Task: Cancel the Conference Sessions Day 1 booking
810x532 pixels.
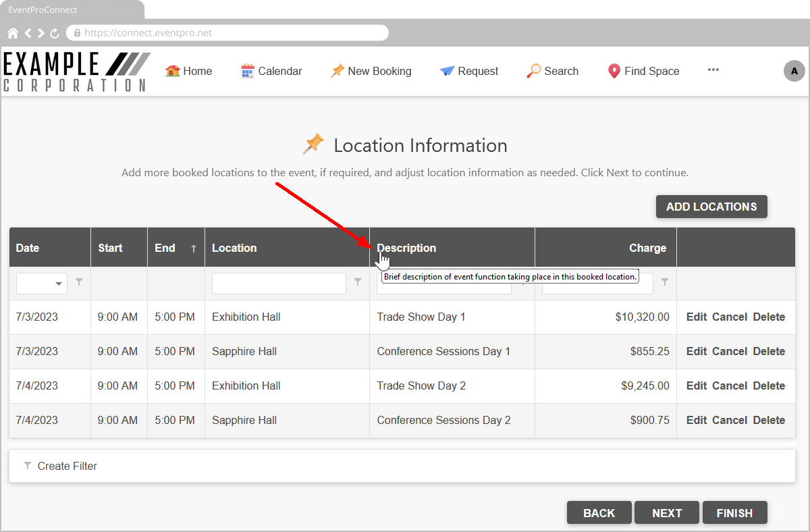Action: click(730, 351)
